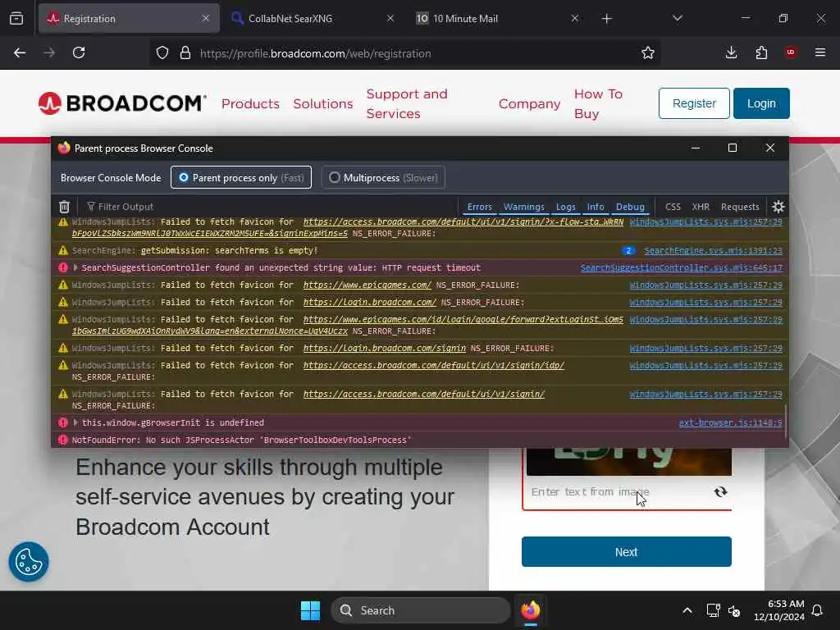Clear console output with the trash icon
This screenshot has height=630, width=840.
[x=64, y=207]
